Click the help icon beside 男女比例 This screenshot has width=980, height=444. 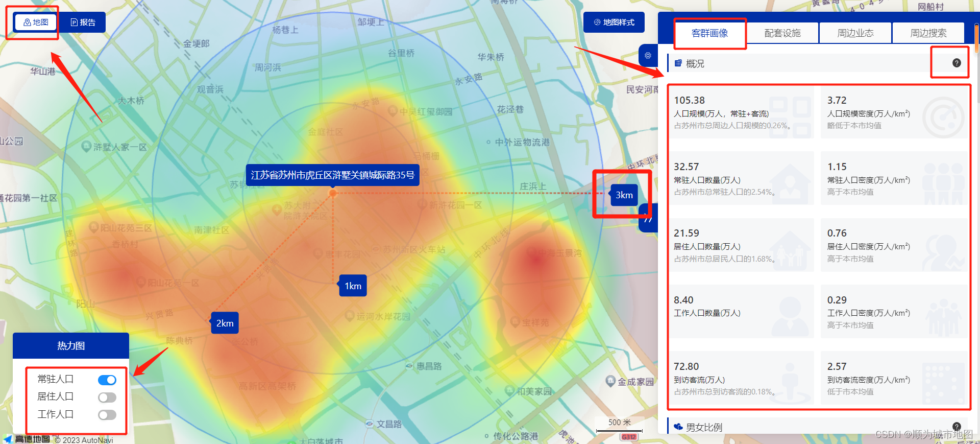click(x=957, y=427)
